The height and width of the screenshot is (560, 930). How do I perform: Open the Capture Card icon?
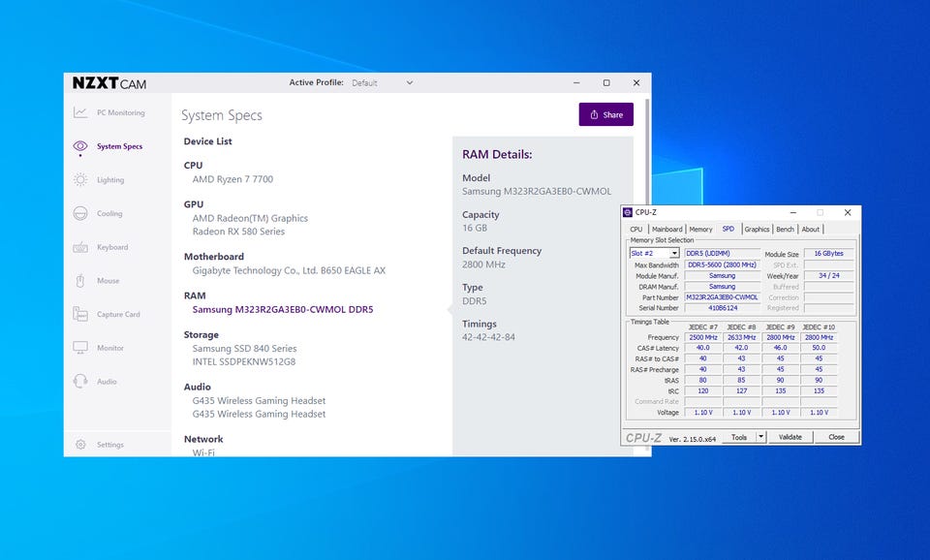[x=80, y=315]
